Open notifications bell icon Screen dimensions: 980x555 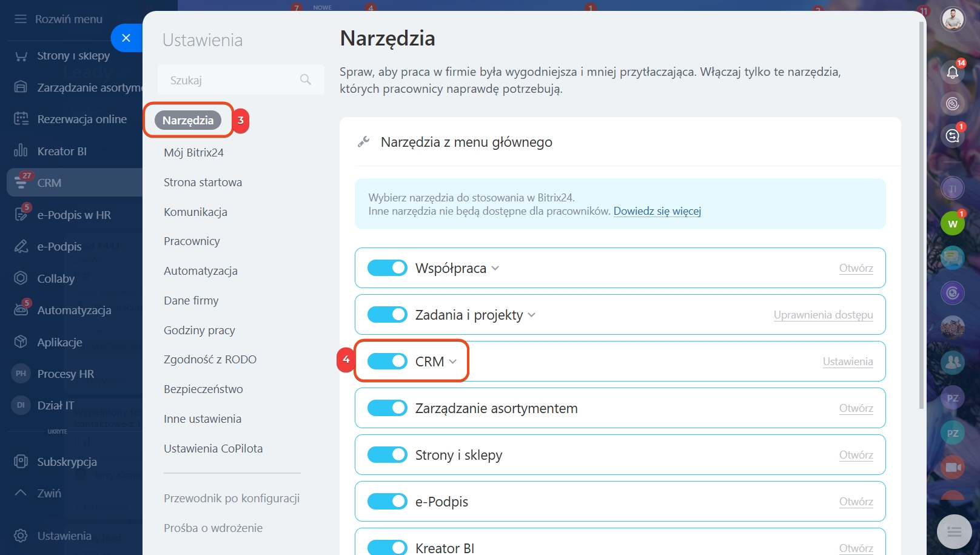pos(953,72)
